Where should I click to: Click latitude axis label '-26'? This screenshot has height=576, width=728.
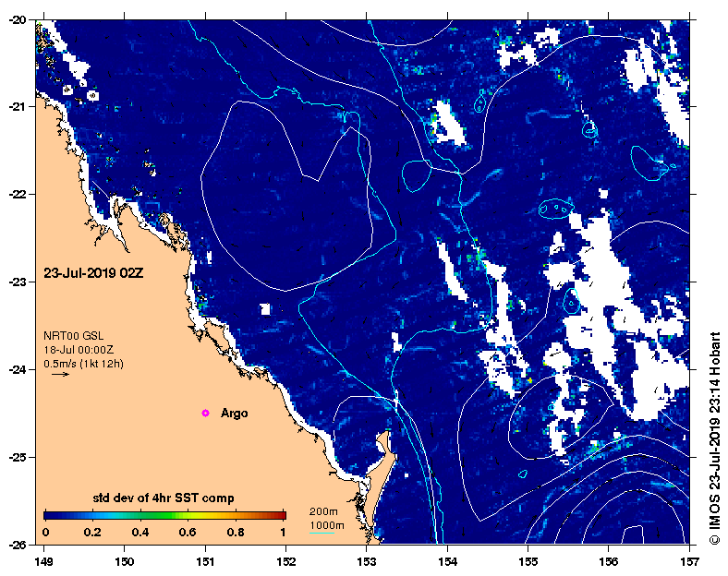coord(18,545)
